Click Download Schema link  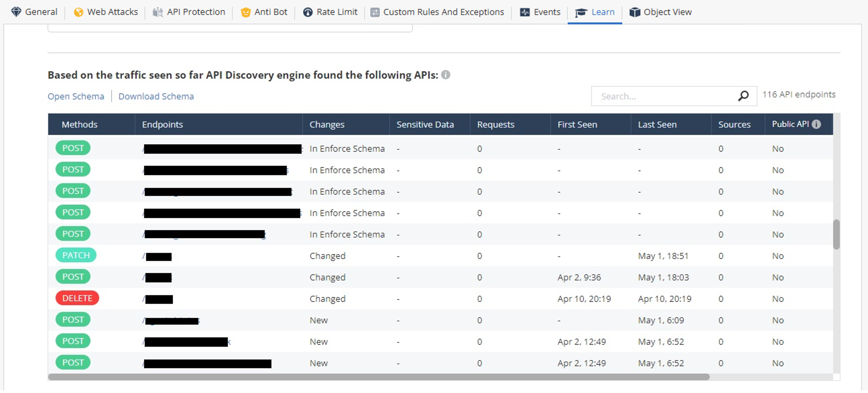[x=156, y=96]
